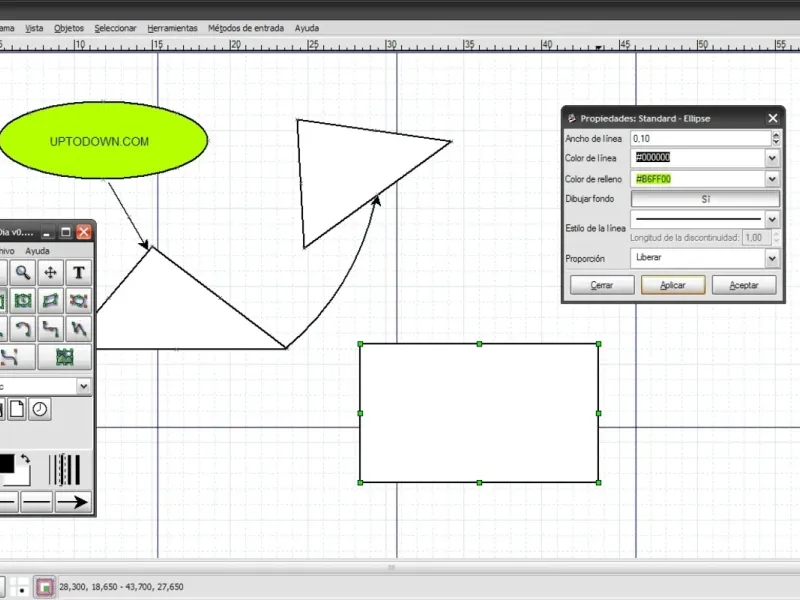Image resolution: width=800 pixels, height=600 pixels.
Task: Toggle snap to grid in status bar
Action: tap(20, 587)
